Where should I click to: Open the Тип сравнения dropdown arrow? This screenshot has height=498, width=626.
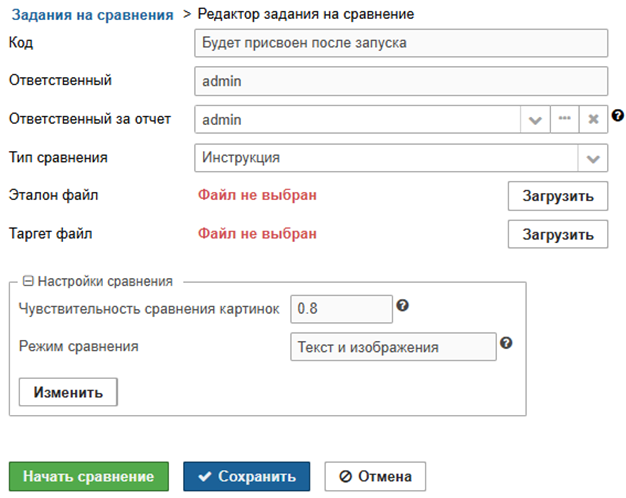593,158
